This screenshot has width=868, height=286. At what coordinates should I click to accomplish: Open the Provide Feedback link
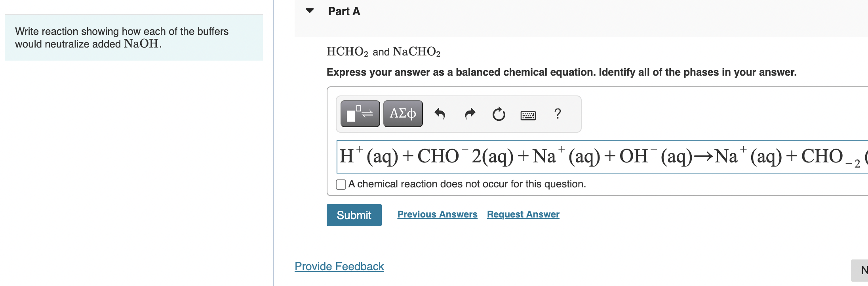pyautogui.click(x=339, y=266)
